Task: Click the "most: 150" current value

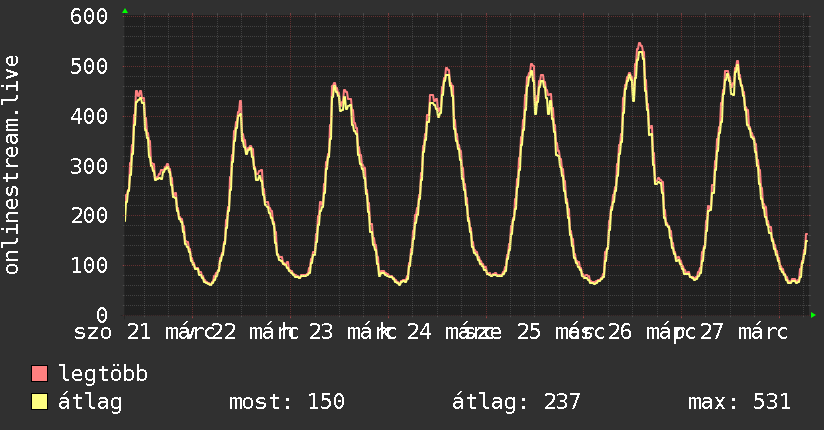Action: click(287, 402)
